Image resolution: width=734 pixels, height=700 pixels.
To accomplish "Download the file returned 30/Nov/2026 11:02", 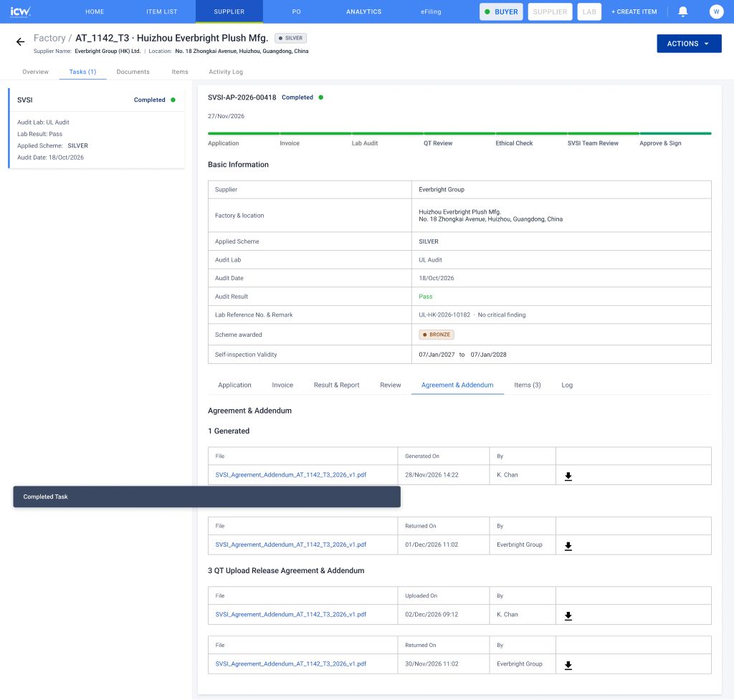I will click(568, 665).
